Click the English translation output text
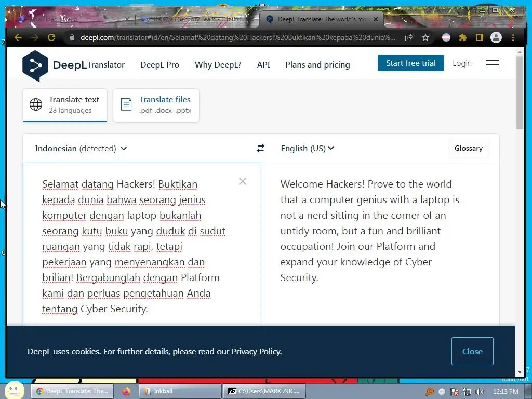This screenshot has height=399, width=532. pos(370,231)
